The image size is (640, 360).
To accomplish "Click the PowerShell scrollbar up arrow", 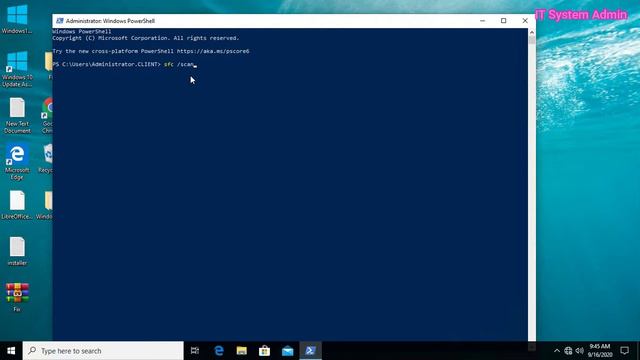I will click(532, 32).
